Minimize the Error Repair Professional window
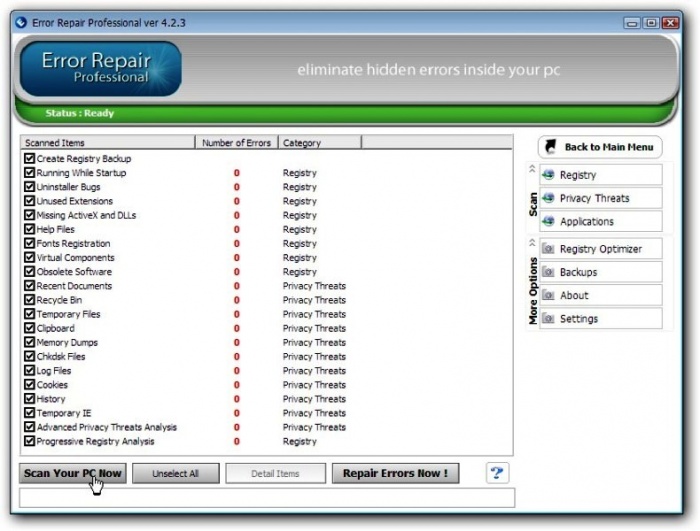The height and width of the screenshot is (531, 700). pos(632,23)
